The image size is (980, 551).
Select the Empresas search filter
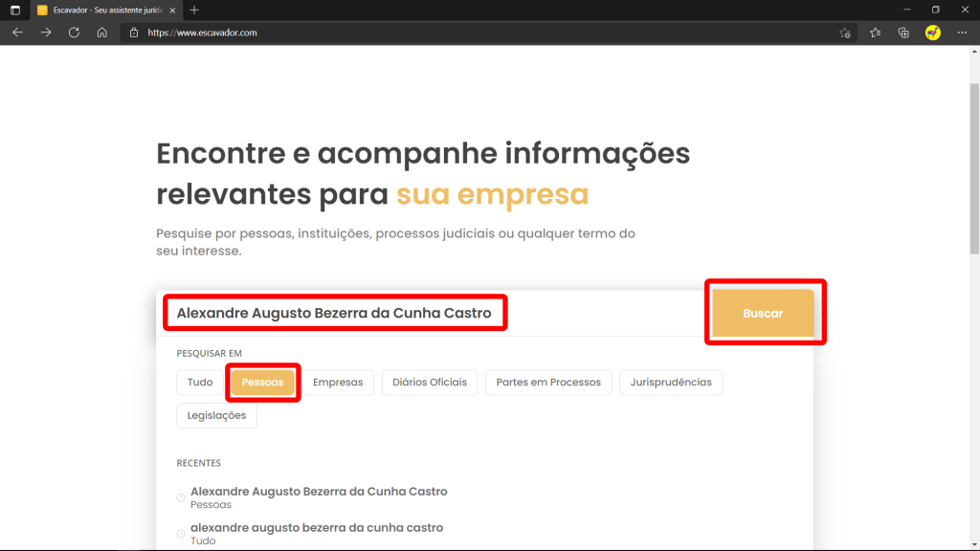coord(338,383)
